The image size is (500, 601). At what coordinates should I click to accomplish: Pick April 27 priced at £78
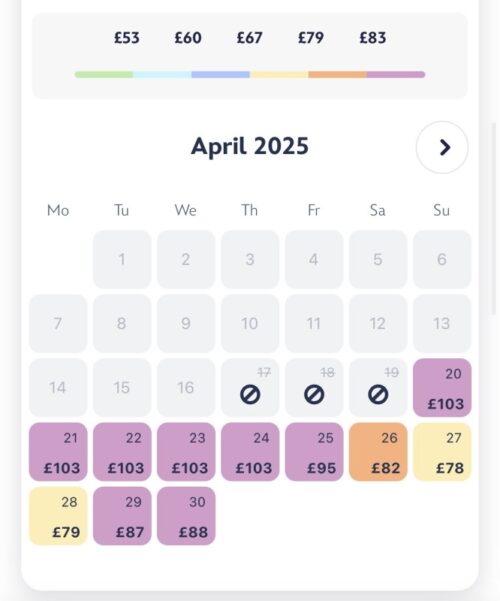point(442,452)
